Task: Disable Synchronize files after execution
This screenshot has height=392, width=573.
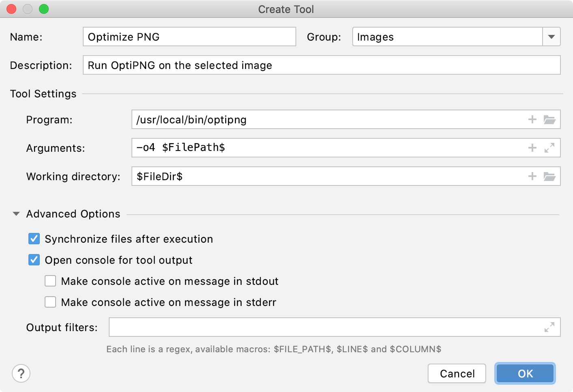Action: [x=34, y=239]
